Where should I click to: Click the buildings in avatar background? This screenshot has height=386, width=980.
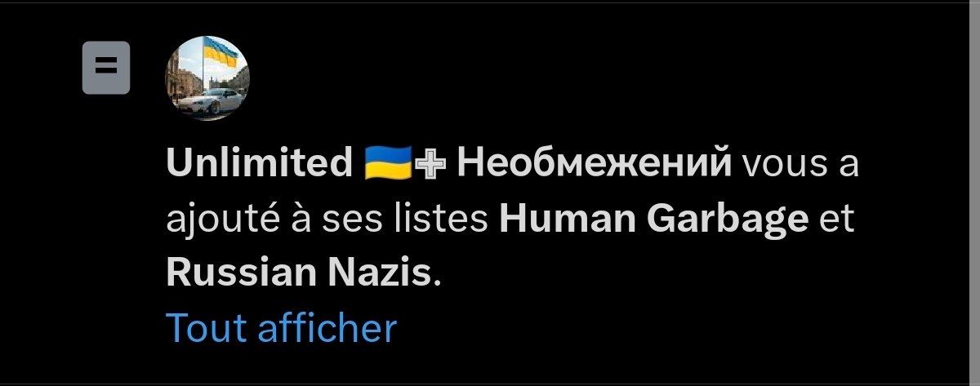[x=185, y=80]
